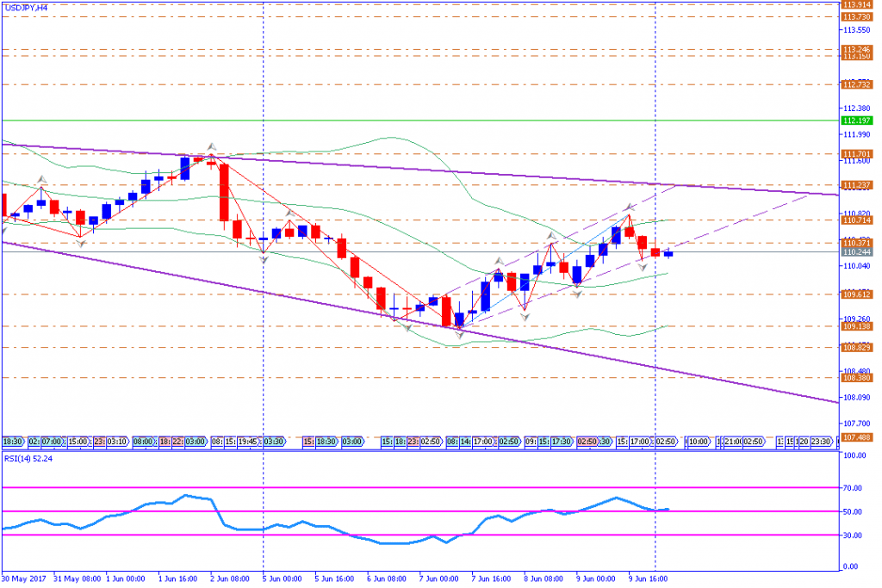This screenshot has height=588, width=882.
Task: Select the 31 May 08:00 date label
Action: pyautogui.click(x=78, y=579)
